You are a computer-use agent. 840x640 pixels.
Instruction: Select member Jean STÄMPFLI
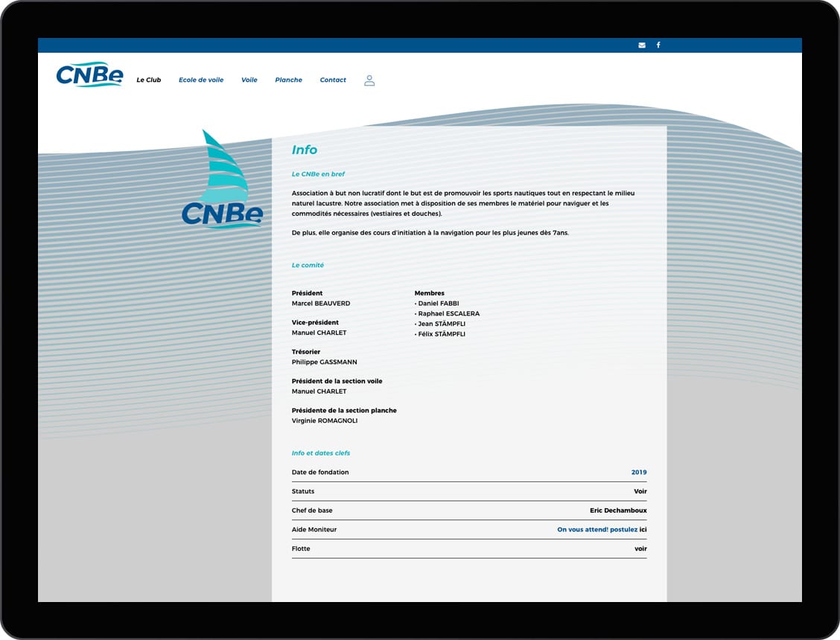pos(442,324)
